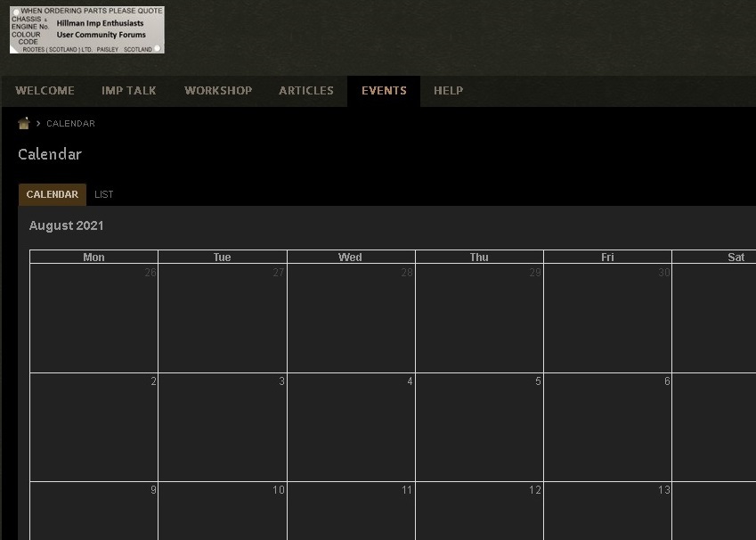Select Tuesday August 3 cell
This screenshot has height=540, width=756.
(x=222, y=427)
